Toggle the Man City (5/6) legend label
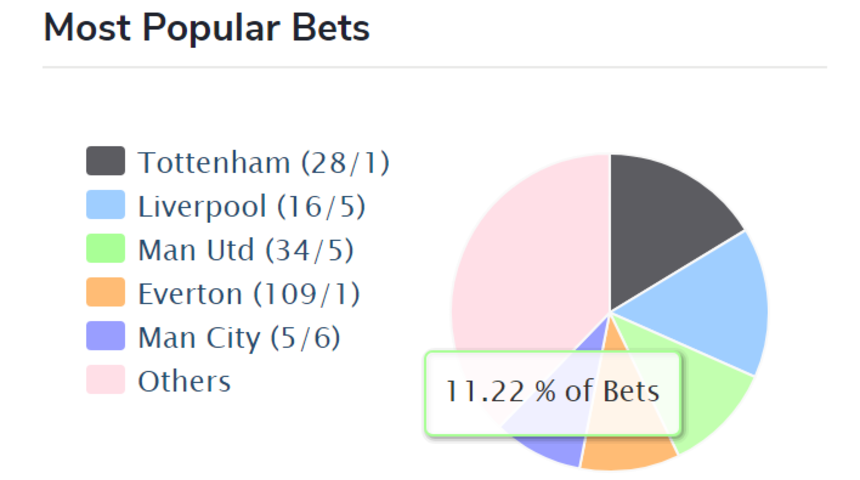 coord(239,337)
